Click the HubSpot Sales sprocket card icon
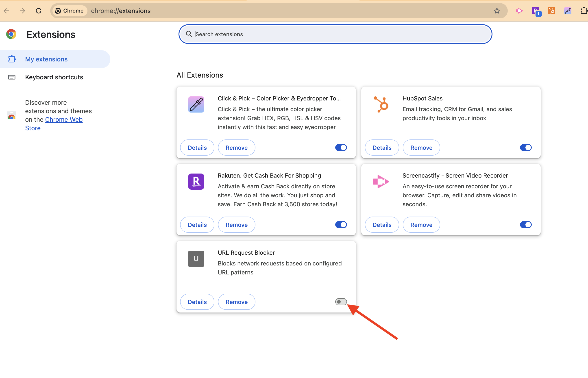Image resolution: width=588 pixels, height=378 pixels. pos(381,104)
